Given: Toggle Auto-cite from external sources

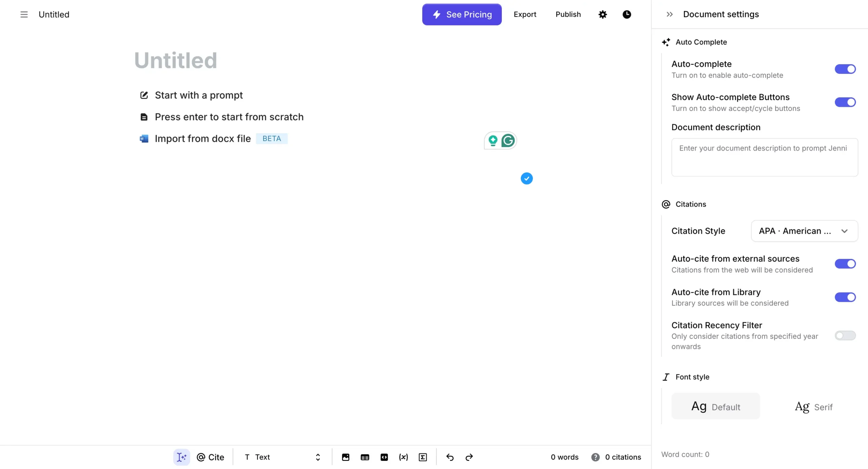Looking at the screenshot, I should (845, 264).
